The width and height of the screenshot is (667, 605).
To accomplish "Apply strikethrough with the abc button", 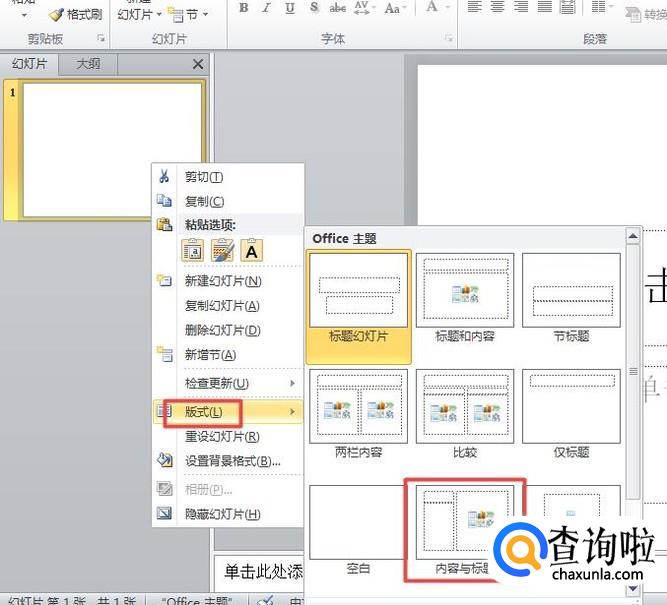I will (337, 8).
